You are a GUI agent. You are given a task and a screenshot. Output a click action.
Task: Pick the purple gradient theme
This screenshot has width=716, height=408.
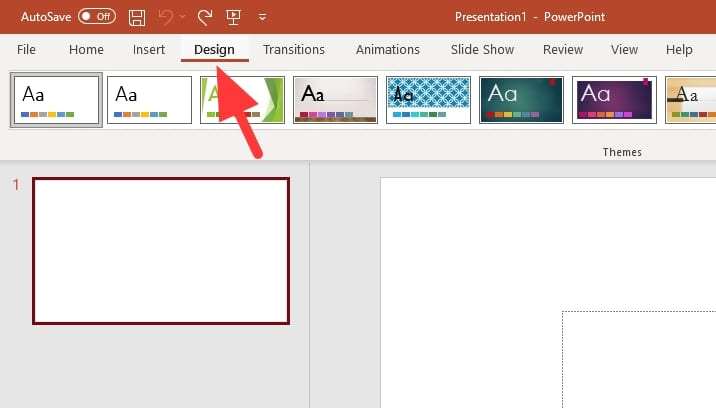coord(614,100)
